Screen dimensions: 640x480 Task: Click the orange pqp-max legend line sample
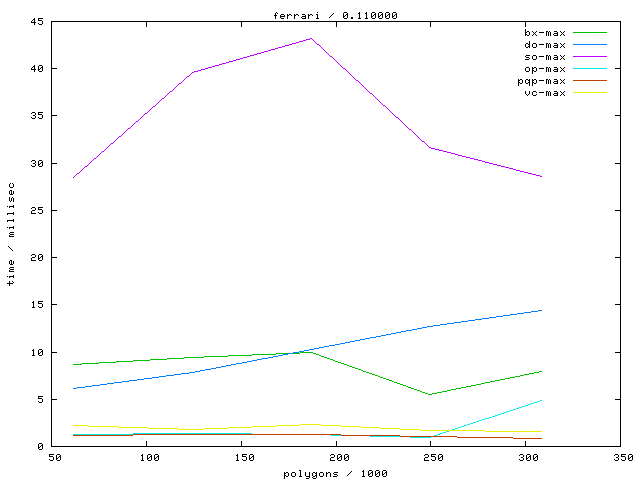590,81
